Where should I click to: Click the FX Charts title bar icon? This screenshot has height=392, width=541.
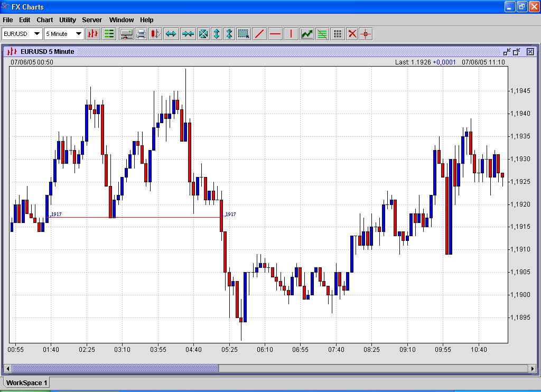tap(5, 6)
